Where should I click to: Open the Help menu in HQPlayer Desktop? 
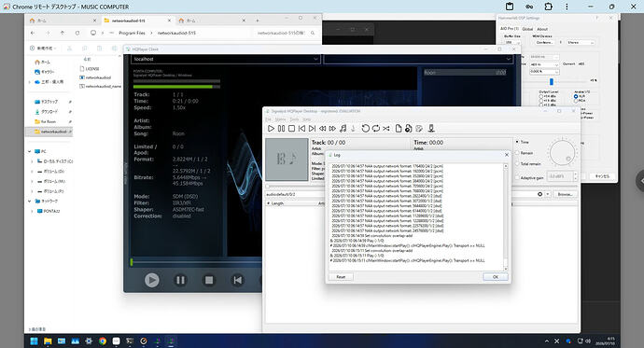click(307, 119)
